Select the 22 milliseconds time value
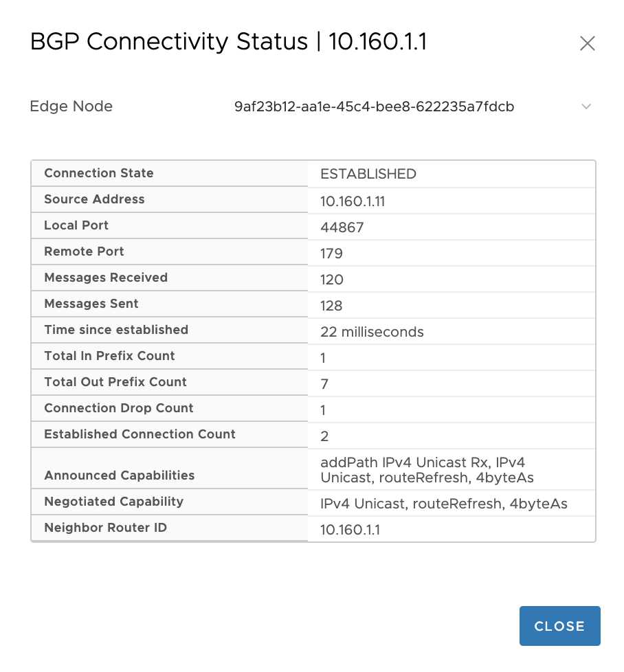Viewport: 624px width, 672px height. pyautogui.click(x=372, y=332)
